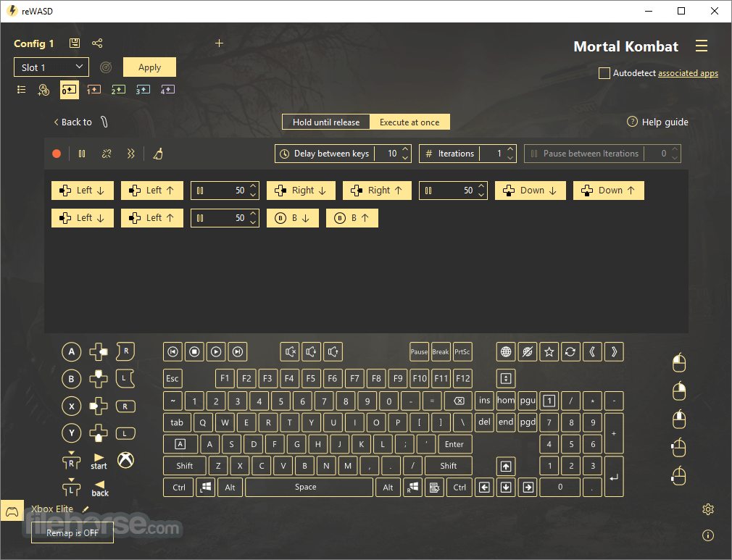Select the Down release combo item
This screenshot has width=732, height=560.
(609, 191)
